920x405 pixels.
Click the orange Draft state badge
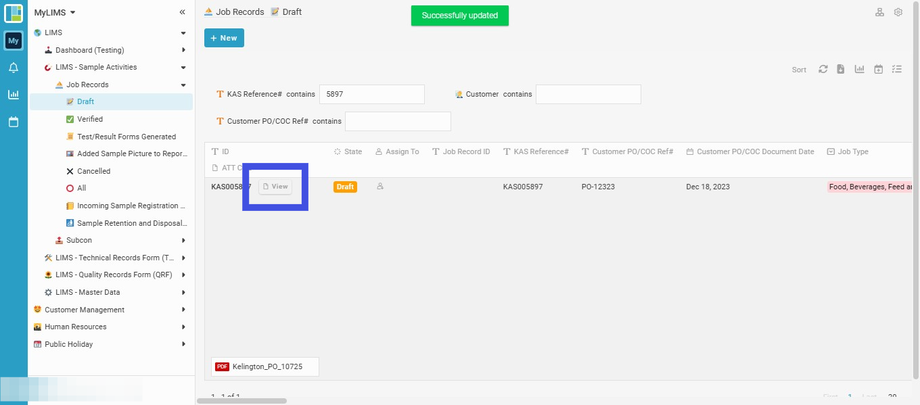(x=345, y=187)
